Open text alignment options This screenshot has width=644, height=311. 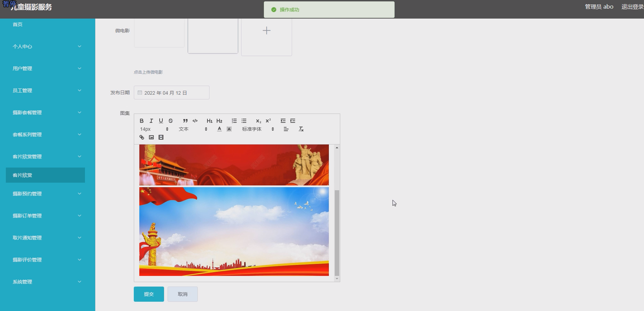point(286,129)
